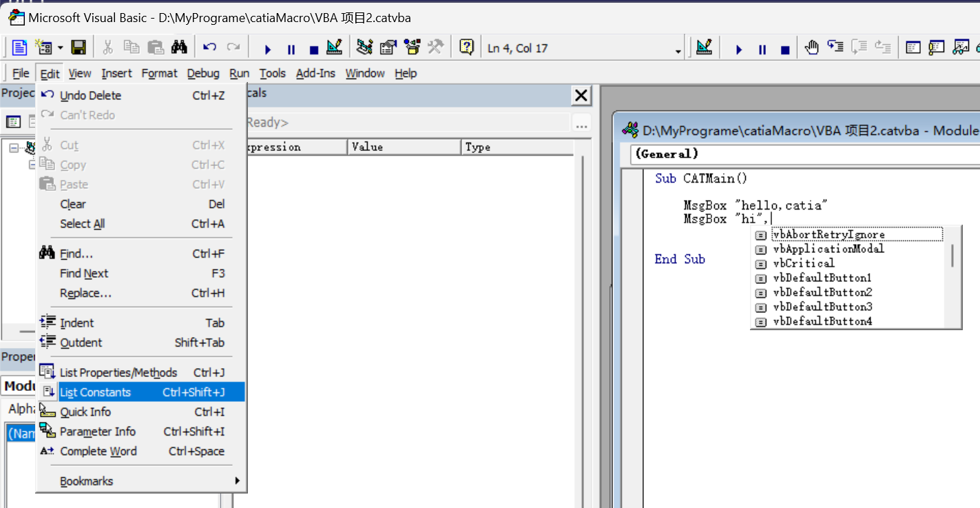Choose Indent in the Edit menu
Screen dimensions: 980x508
[141, 323]
